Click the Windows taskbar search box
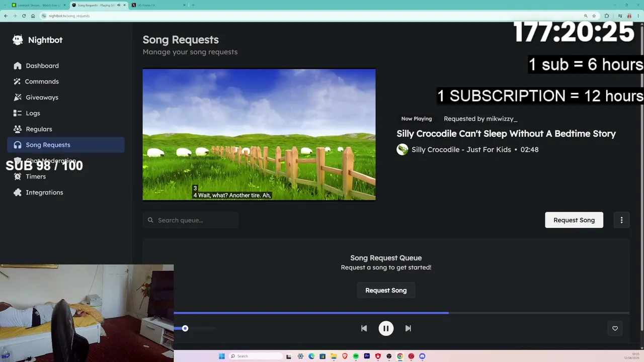Image resolution: width=644 pixels, height=362 pixels. tap(256, 356)
